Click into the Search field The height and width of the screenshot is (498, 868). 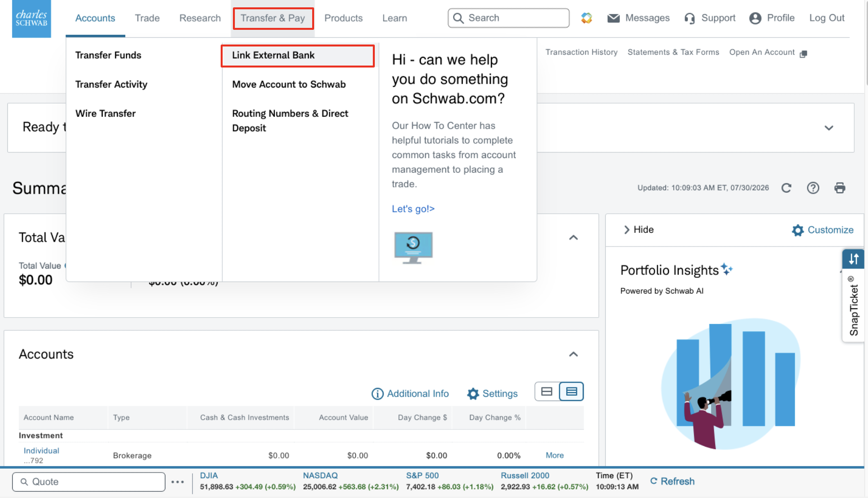coord(509,18)
